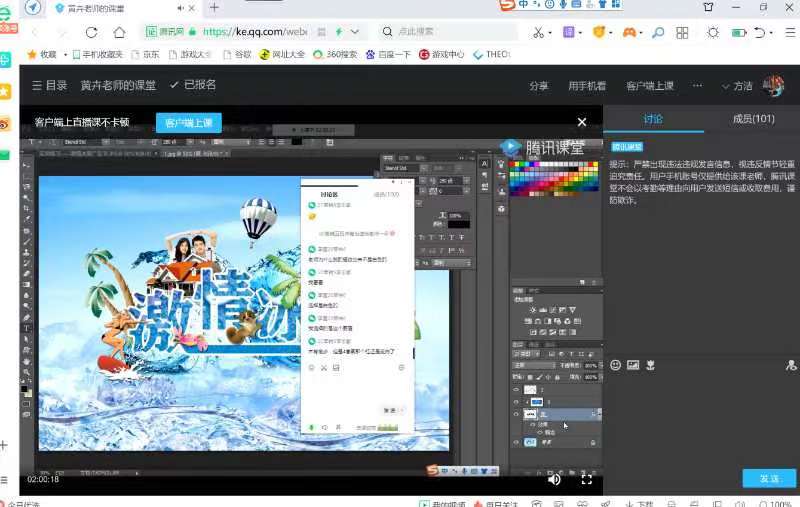Open the 目录 course catalog menu
The width and height of the screenshot is (800, 507).
pos(50,85)
